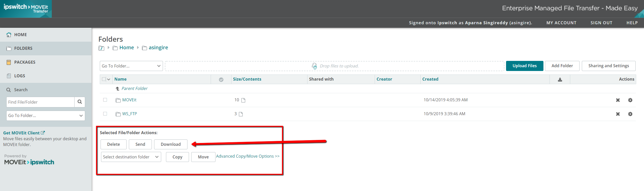Sort the list by Size/Contents column
644x191 pixels.
click(247, 79)
